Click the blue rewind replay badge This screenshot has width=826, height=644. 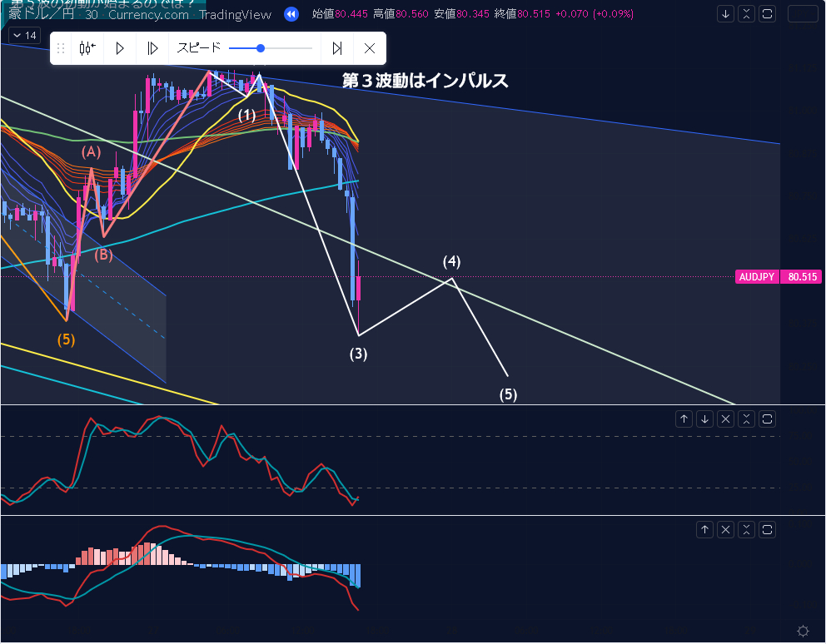click(x=291, y=14)
